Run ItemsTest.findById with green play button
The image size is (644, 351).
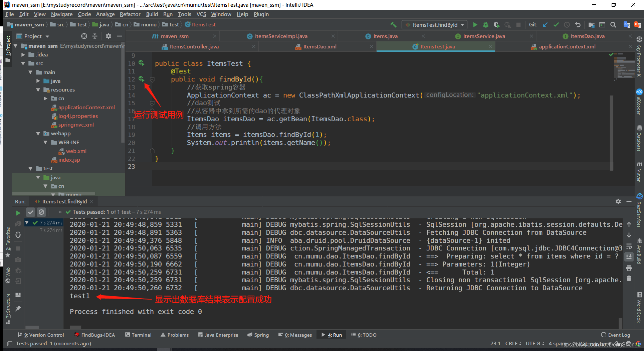(x=475, y=25)
